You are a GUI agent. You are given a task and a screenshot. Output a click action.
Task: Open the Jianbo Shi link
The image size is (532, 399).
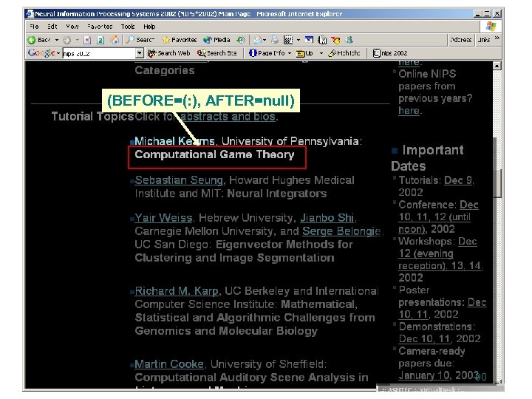coord(327,218)
